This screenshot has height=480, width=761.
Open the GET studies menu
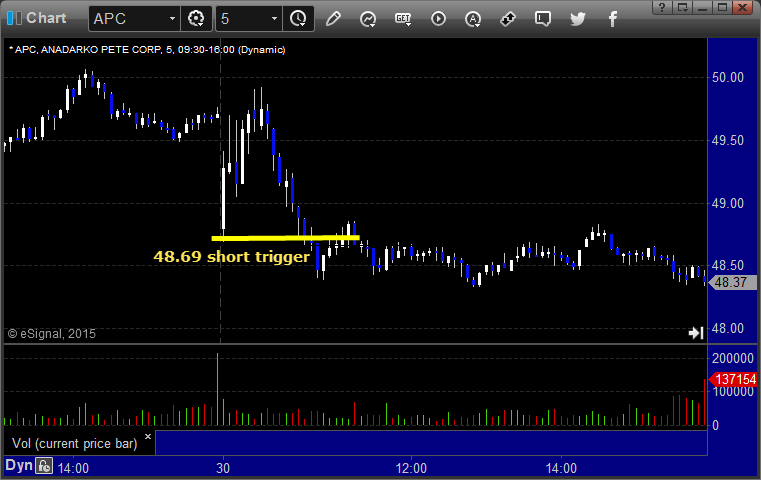coord(403,19)
